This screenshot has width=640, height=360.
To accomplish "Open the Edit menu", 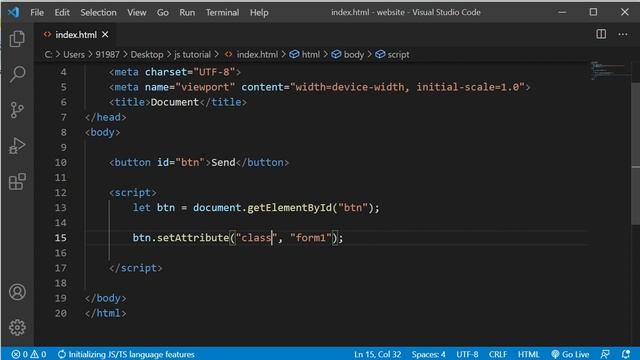I will coord(62,13).
